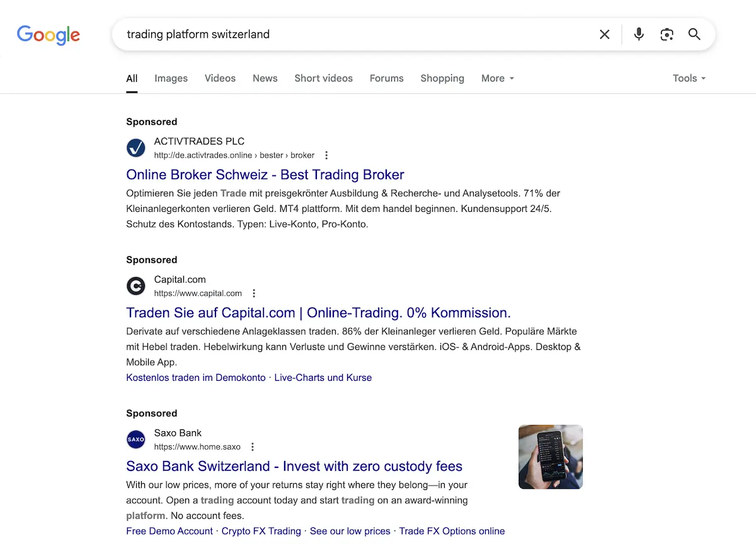The image size is (756, 553).
Task: Click the Capital.com favicon
Action: 136,286
